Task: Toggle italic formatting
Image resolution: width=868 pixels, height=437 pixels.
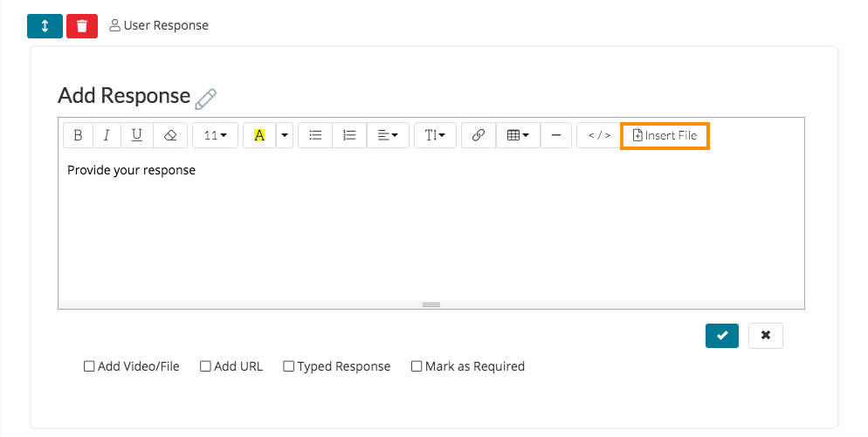Action: tap(107, 135)
